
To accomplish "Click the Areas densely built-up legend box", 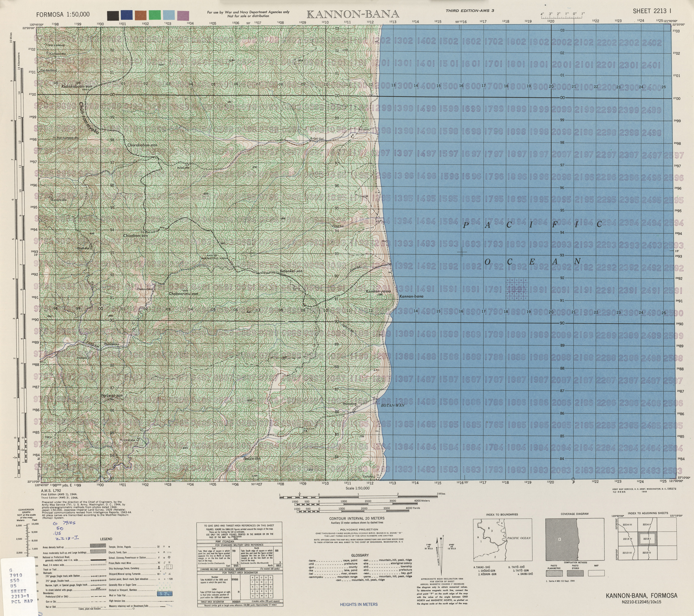I will 98,546.
